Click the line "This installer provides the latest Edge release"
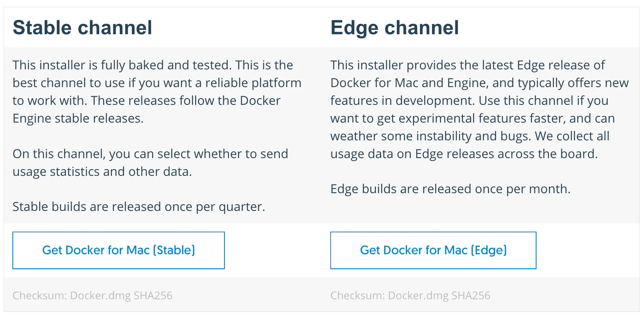Viewport: 644px width, 317px height. tap(467, 65)
